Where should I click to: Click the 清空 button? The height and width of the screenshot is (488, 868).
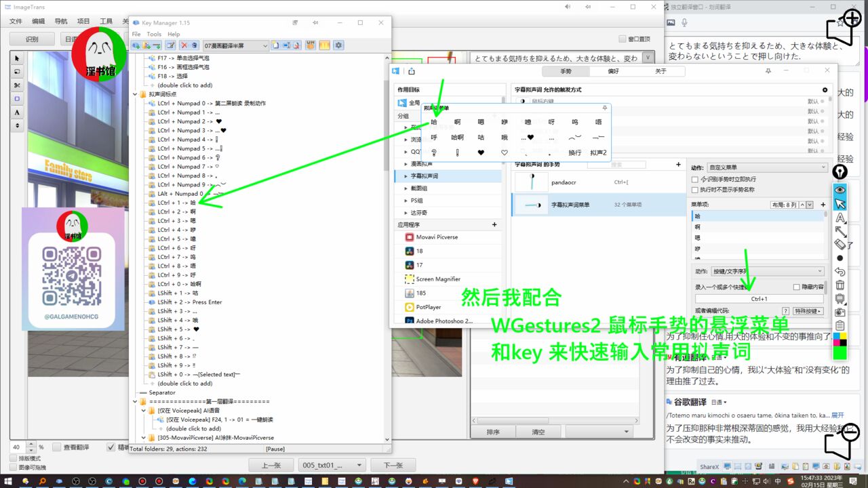[x=538, y=432]
